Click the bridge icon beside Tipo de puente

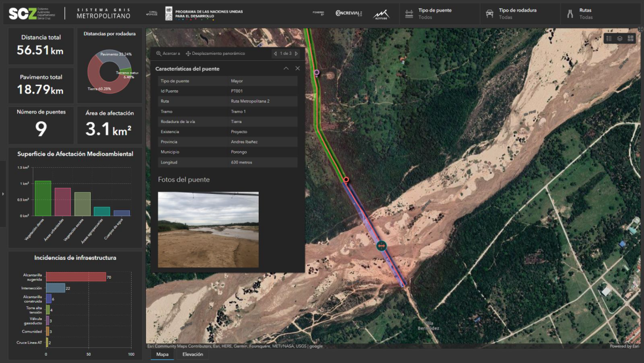409,14
